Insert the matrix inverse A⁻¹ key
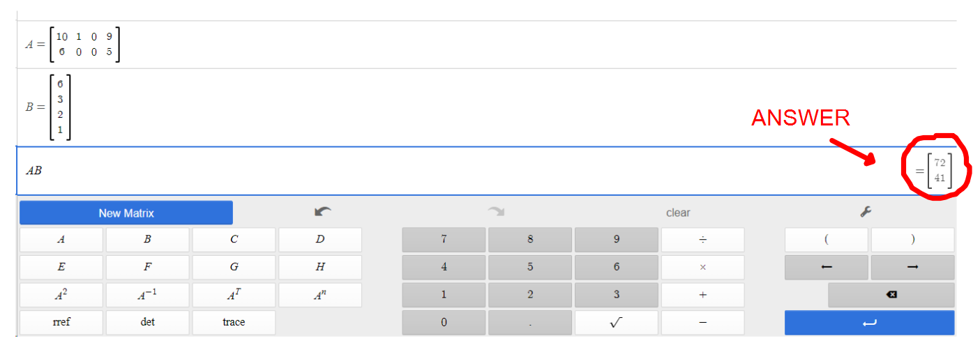 pos(147,295)
